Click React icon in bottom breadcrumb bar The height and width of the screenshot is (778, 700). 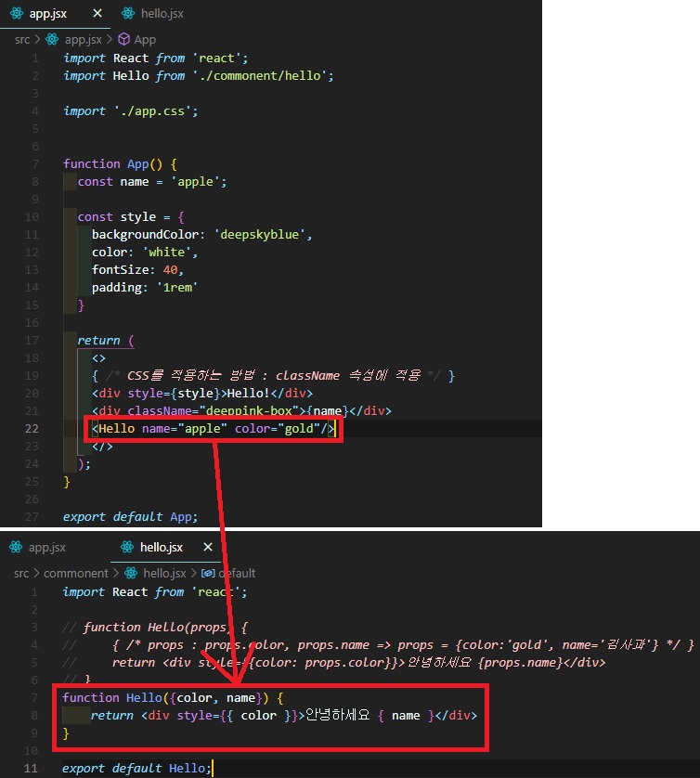(x=131, y=573)
